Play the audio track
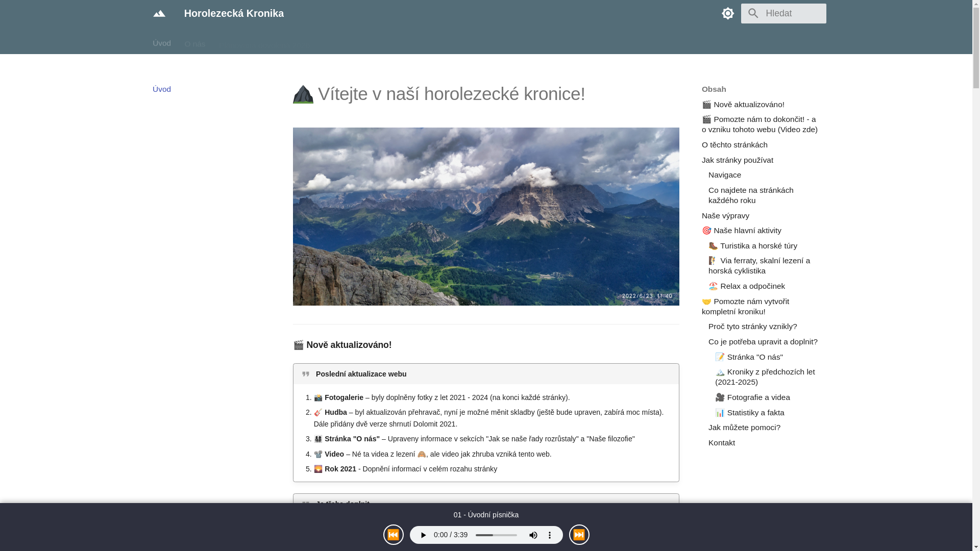 tap(423, 535)
